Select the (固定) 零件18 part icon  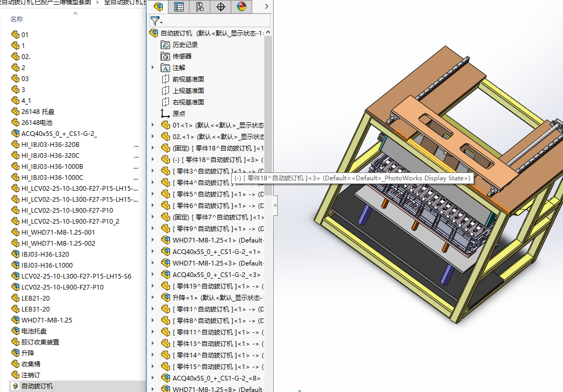tap(165, 148)
